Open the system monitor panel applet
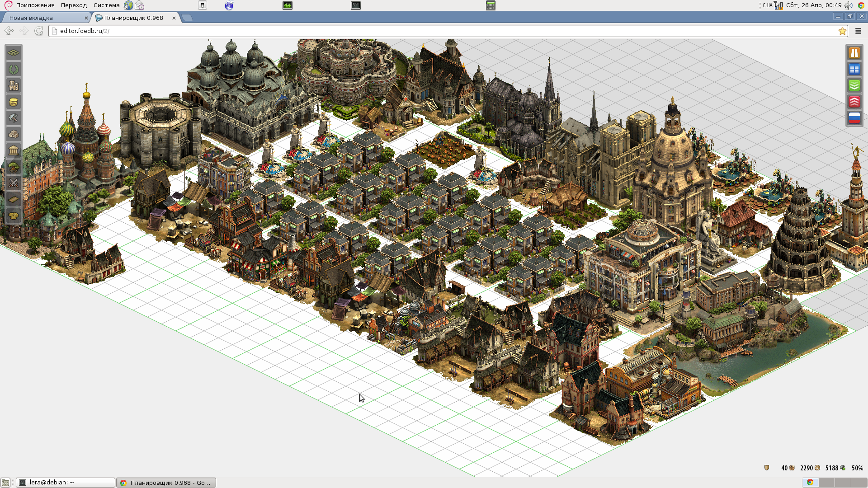Screen dimensions: 868x488 point(288,5)
